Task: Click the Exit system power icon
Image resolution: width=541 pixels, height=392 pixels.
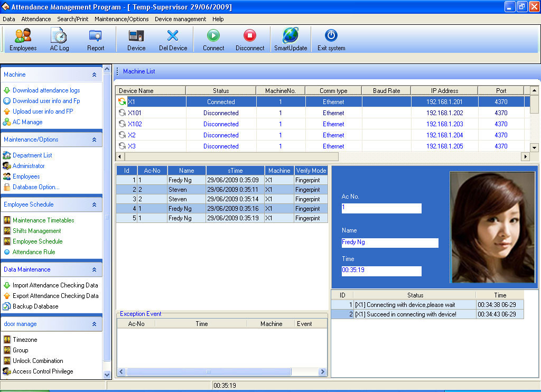Action: [x=331, y=36]
